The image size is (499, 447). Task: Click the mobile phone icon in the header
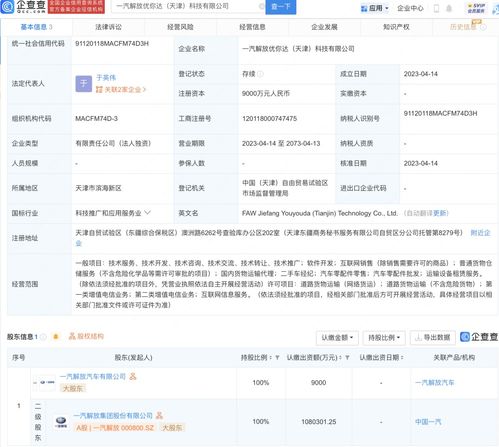(436, 8)
